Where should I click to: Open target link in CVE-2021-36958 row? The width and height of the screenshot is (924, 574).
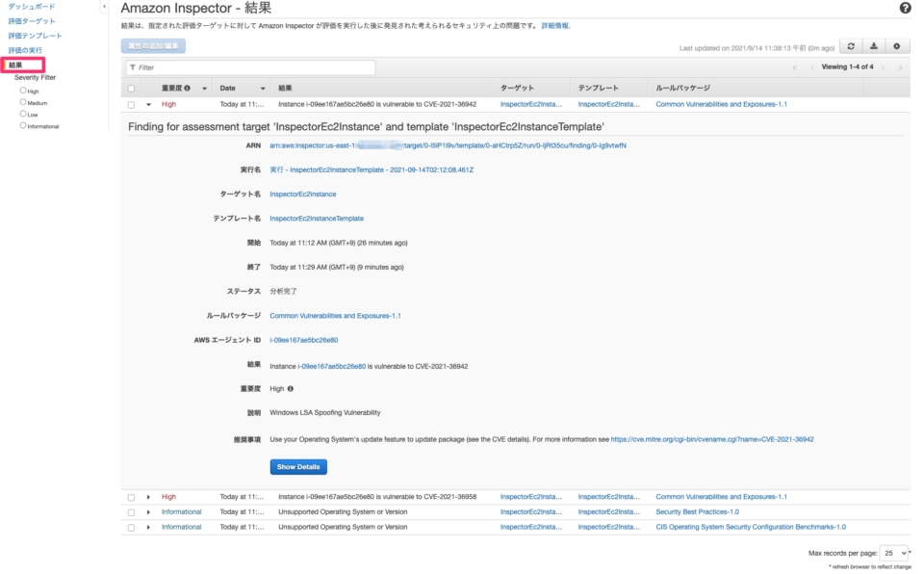coord(531,497)
